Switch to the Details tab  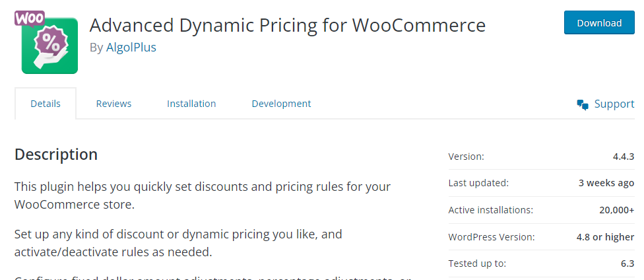46,104
